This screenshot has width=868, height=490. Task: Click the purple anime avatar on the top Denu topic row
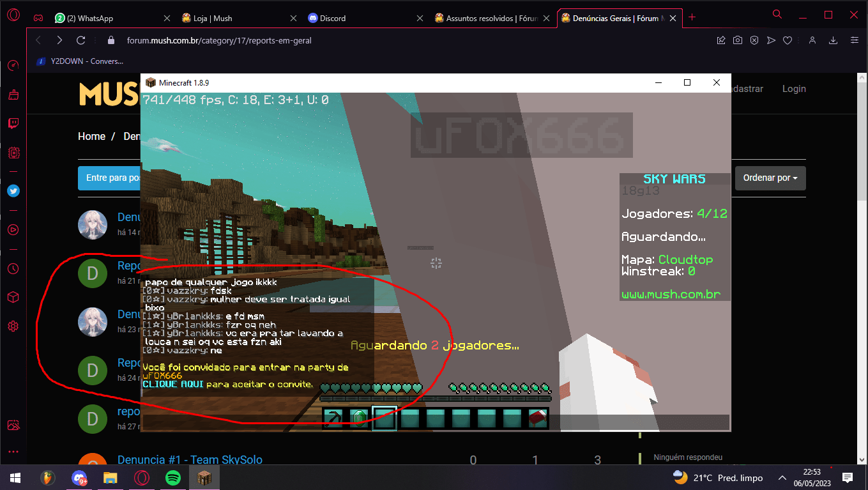[93, 224]
